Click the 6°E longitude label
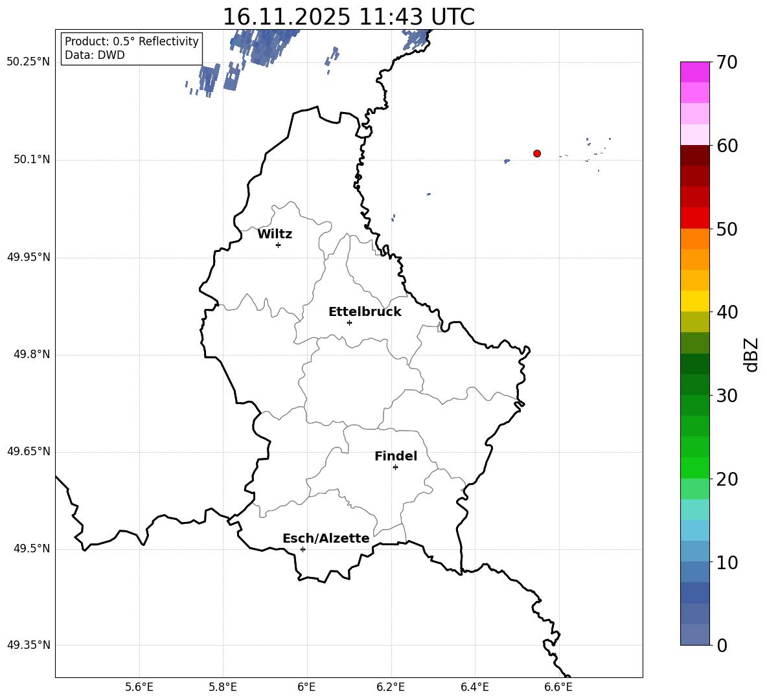Screen dimensions: 767x700 (306, 687)
